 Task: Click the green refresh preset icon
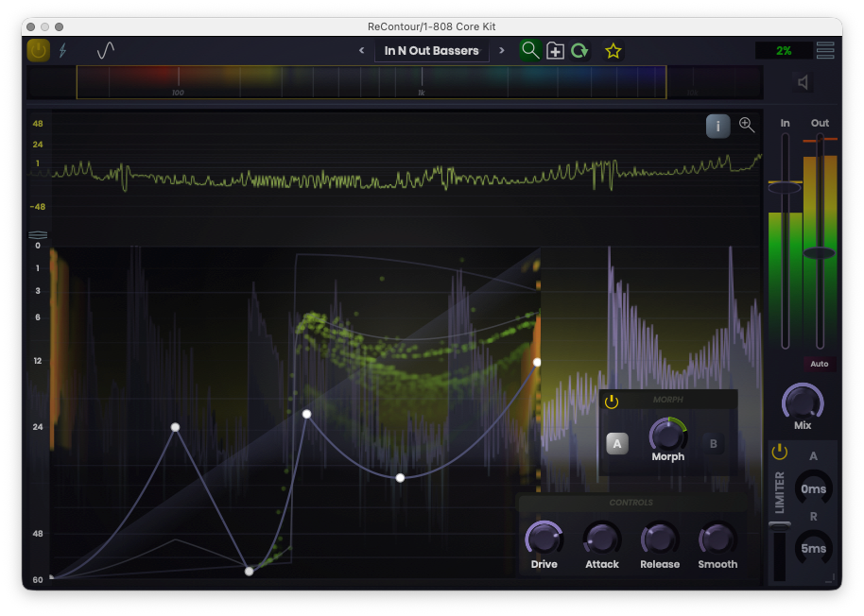click(579, 51)
